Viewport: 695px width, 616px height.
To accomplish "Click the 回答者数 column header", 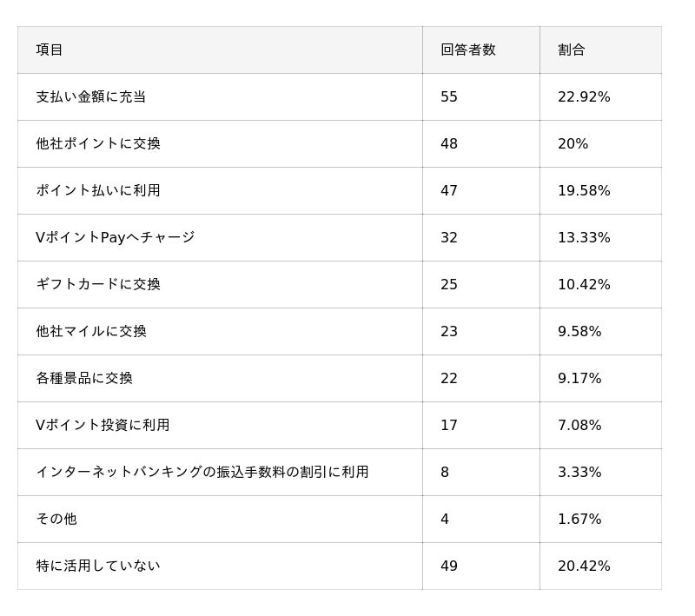I will pyautogui.click(x=467, y=50).
